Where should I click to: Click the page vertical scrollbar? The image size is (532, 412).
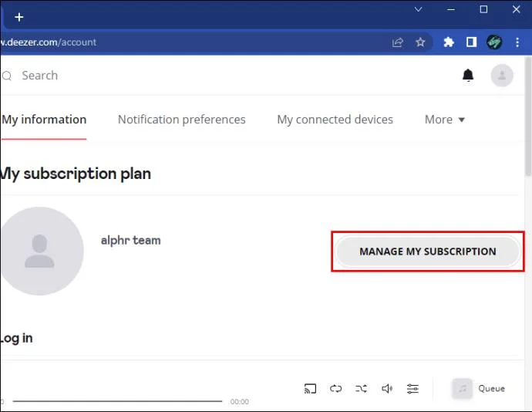point(528,117)
